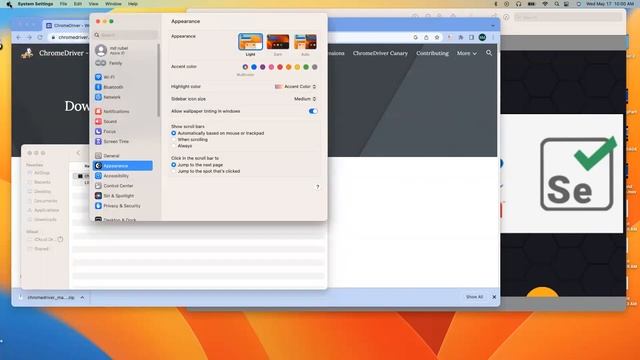The width and height of the screenshot is (640, 360).
Task: Click Chrome's reload page button
Action: (40, 37)
